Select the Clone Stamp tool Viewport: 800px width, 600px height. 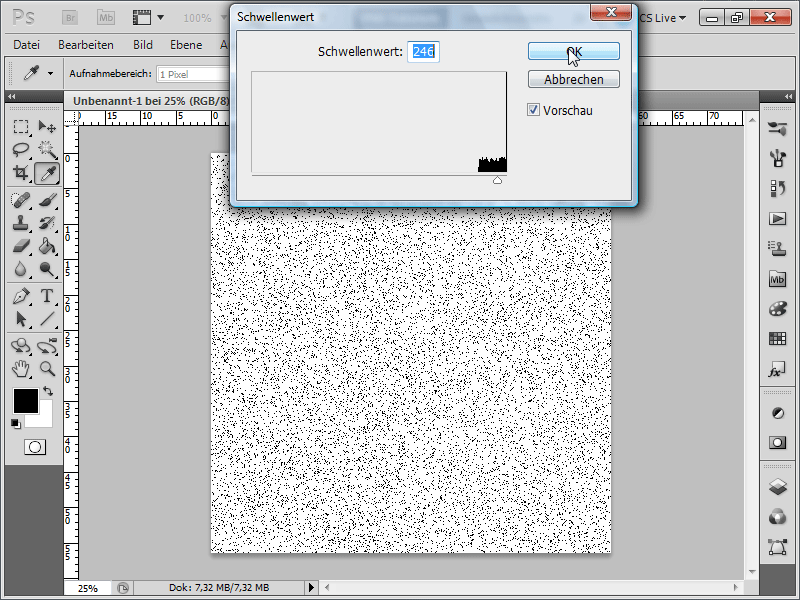pyautogui.click(x=20, y=223)
